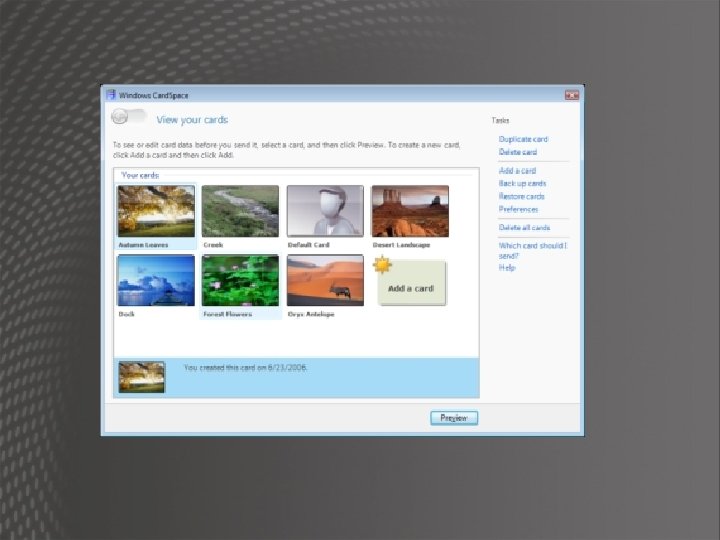Click the Restore cards link
This screenshot has height=540, width=720.
(521, 197)
